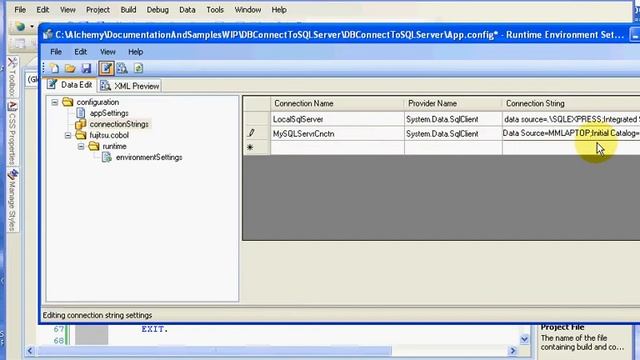Select the fujitsu.cobol tree item
Screen dimensions: 640x360
tap(109, 135)
